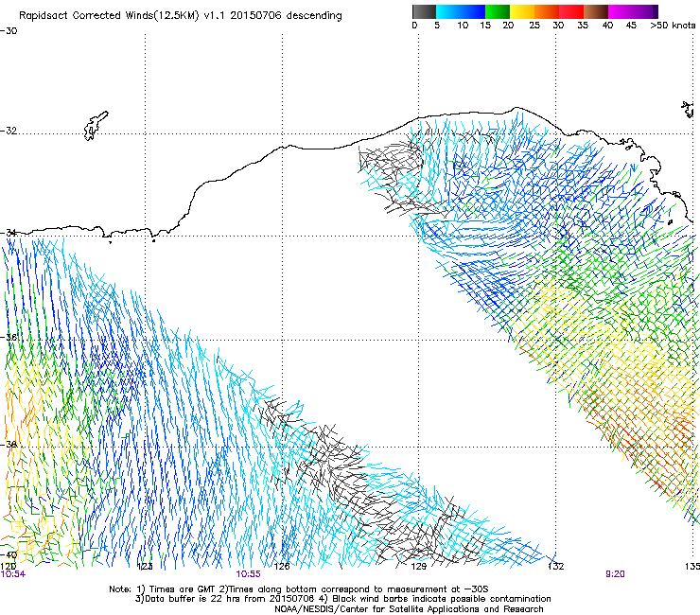Click the small island outline near -32
This screenshot has width=700, height=615.
(x=96, y=126)
